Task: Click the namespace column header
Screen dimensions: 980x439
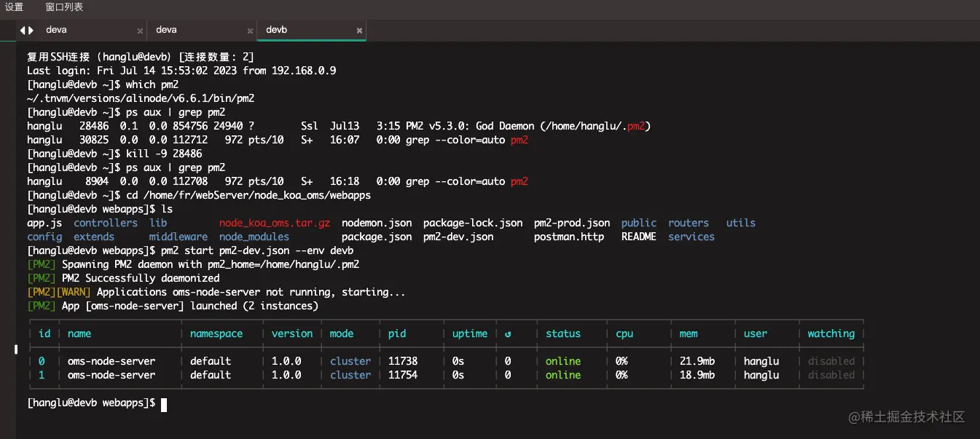Action: [216, 333]
